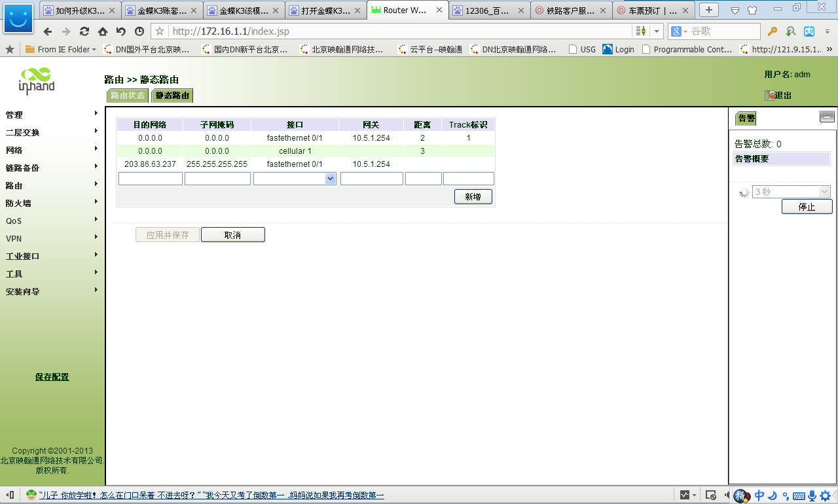Screen dimensions: 838x504
Task: Open IME settings gear icon
Action: coord(825,495)
